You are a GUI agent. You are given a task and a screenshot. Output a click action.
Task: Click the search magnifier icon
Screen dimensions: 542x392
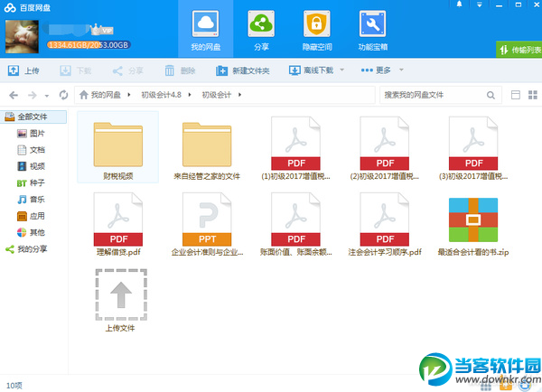point(491,95)
